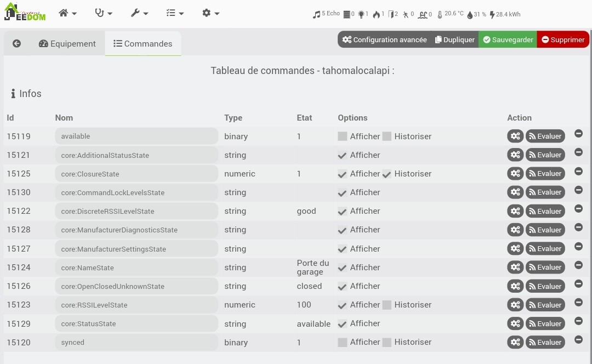The height and width of the screenshot is (364, 592).
Task: Click the green Sauvegarder button
Action: click(508, 39)
